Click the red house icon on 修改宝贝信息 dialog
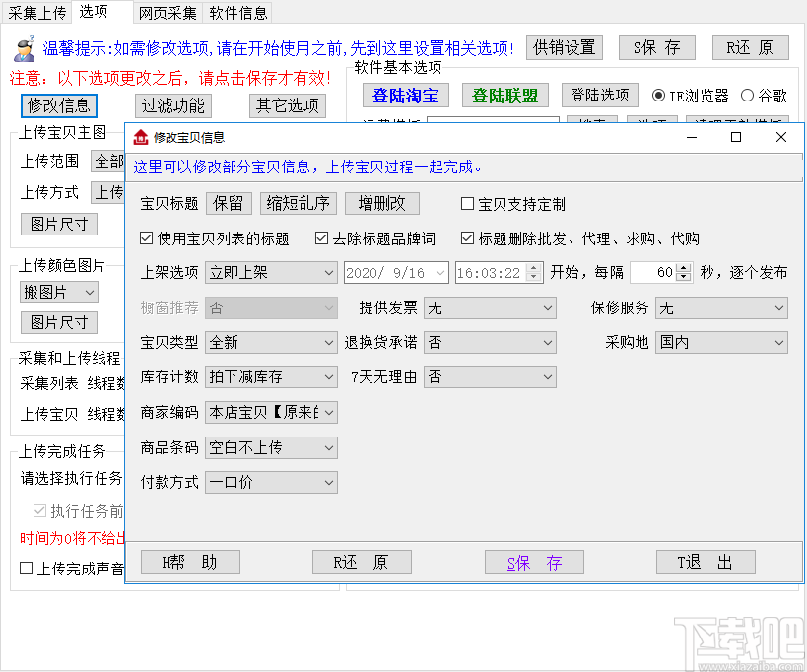807x672 pixels. (140, 137)
